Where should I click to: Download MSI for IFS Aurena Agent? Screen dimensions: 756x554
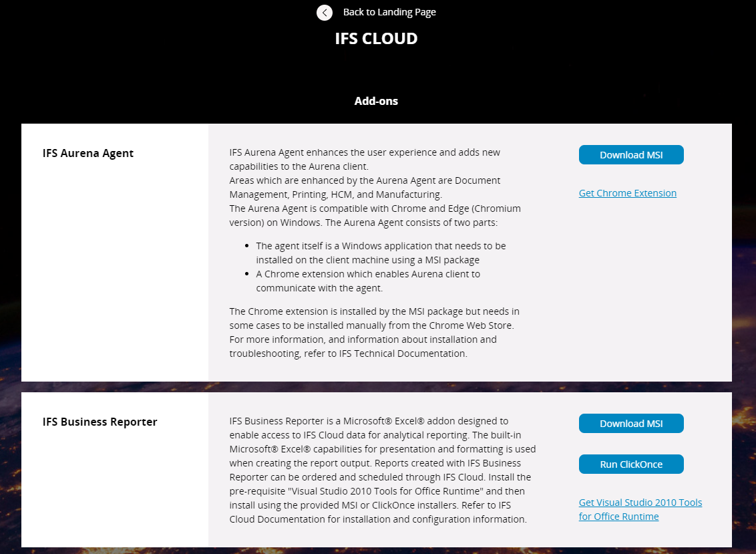point(630,154)
